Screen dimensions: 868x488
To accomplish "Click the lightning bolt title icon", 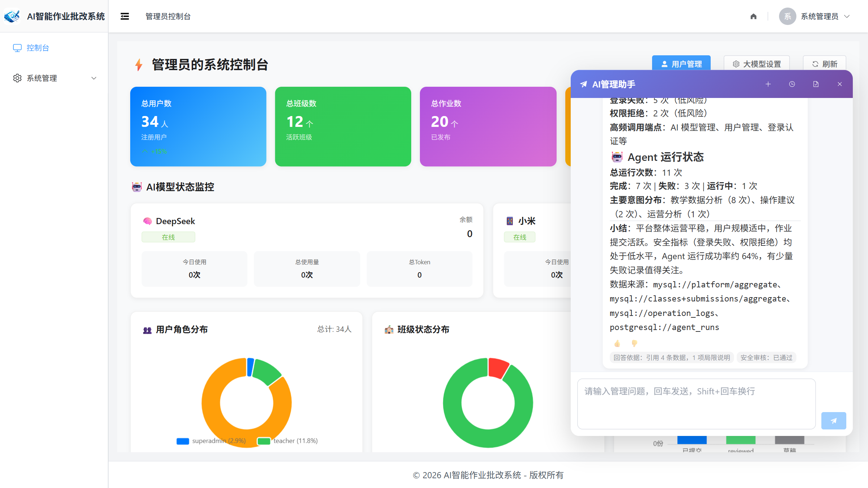I will click(139, 65).
